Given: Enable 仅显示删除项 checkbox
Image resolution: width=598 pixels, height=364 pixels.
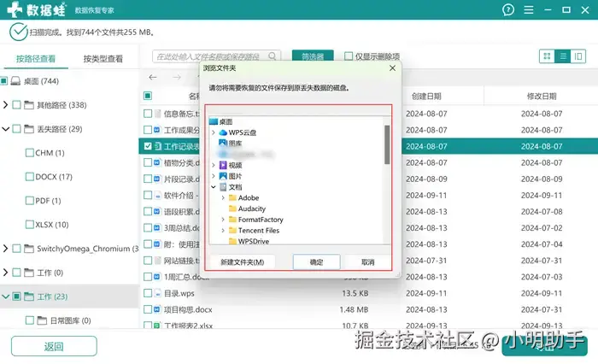Looking at the screenshot, I should click(349, 56).
